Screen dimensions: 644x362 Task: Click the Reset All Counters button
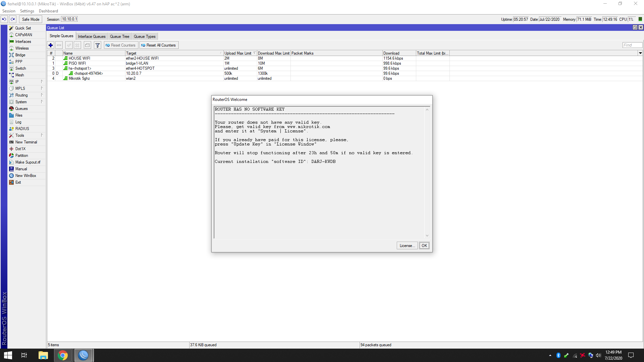click(159, 45)
